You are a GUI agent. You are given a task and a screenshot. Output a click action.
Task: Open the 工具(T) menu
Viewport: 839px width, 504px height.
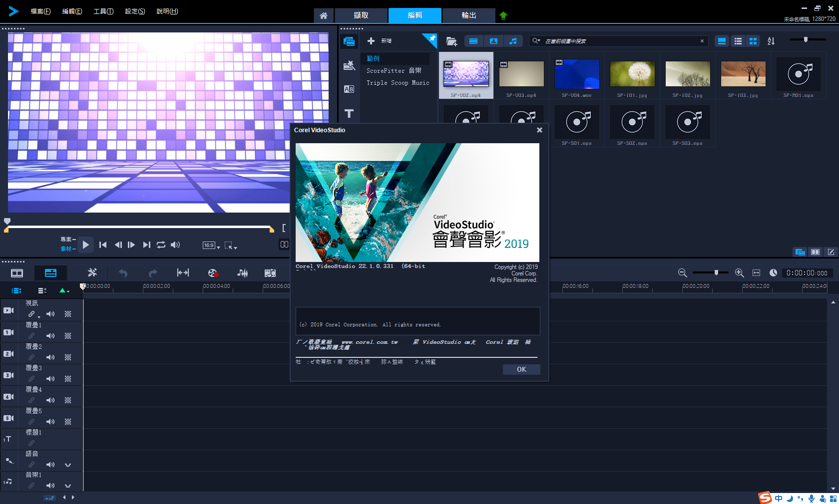coord(103,11)
